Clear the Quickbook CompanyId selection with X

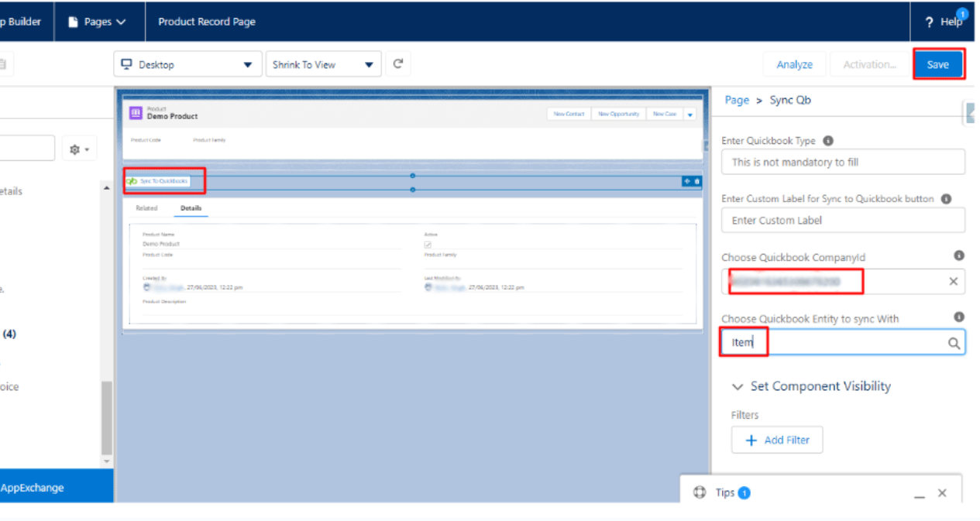pos(954,281)
